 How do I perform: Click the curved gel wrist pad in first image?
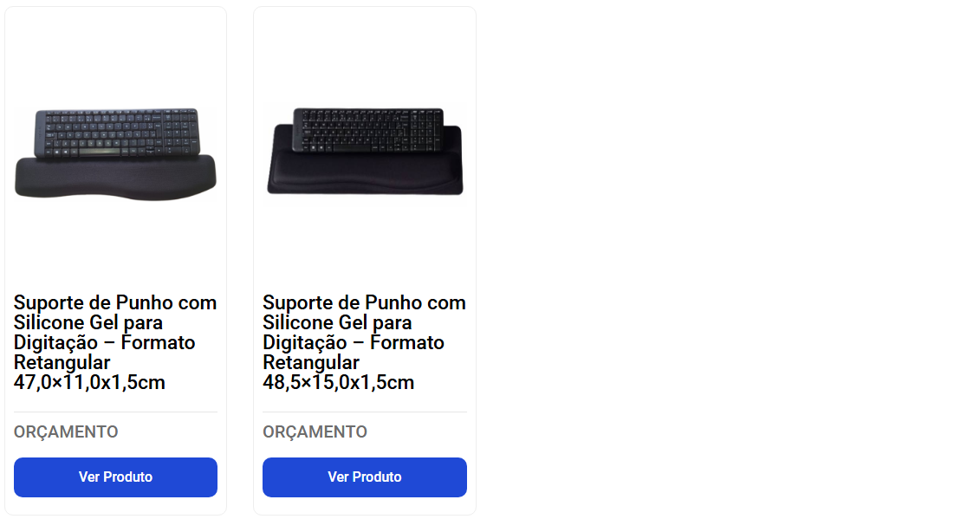115,179
